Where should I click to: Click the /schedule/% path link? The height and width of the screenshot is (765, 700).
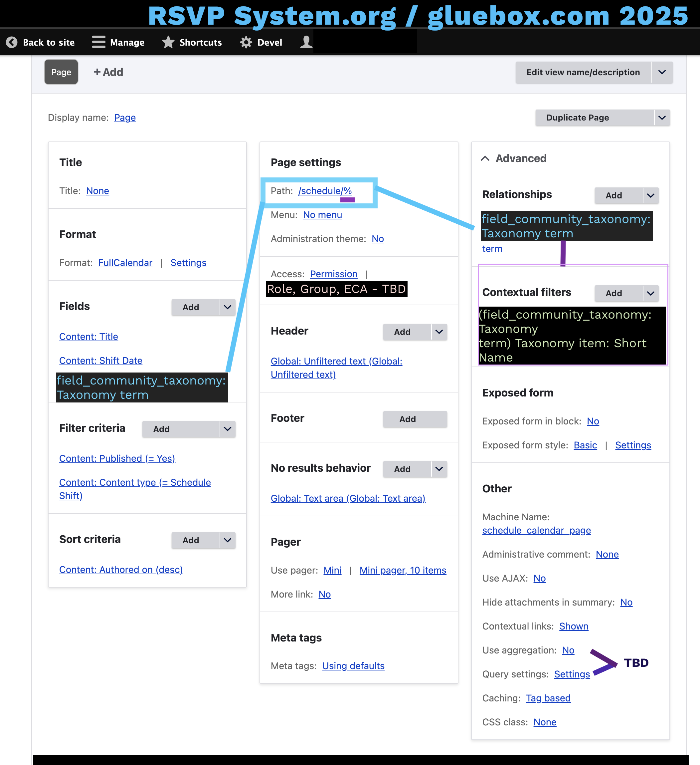point(325,190)
